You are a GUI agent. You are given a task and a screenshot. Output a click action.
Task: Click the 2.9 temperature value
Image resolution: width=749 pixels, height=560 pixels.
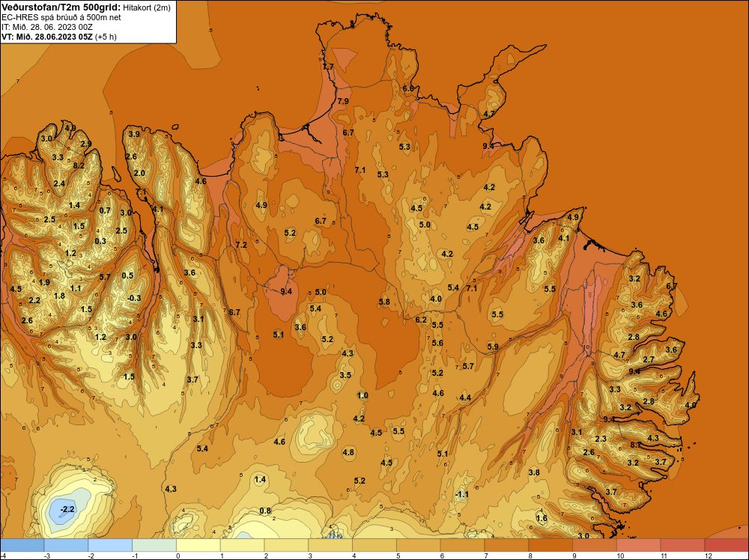pyautogui.click(x=86, y=144)
